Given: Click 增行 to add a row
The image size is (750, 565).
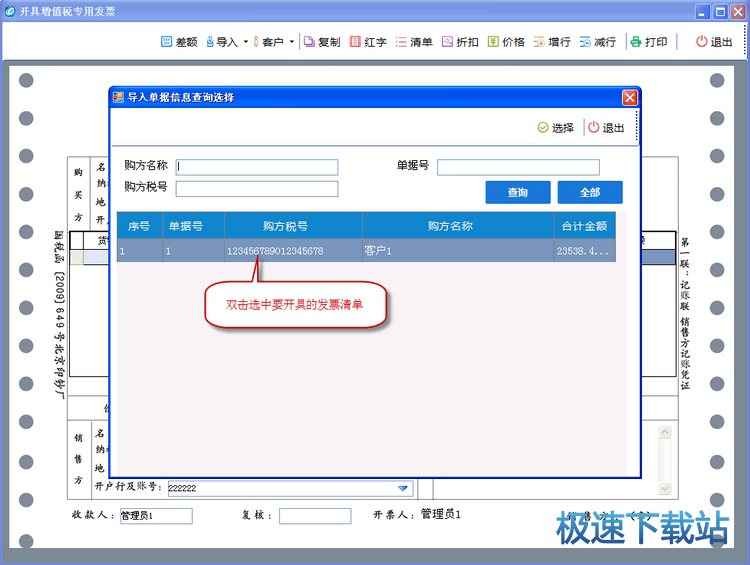Looking at the screenshot, I should [x=539, y=42].
